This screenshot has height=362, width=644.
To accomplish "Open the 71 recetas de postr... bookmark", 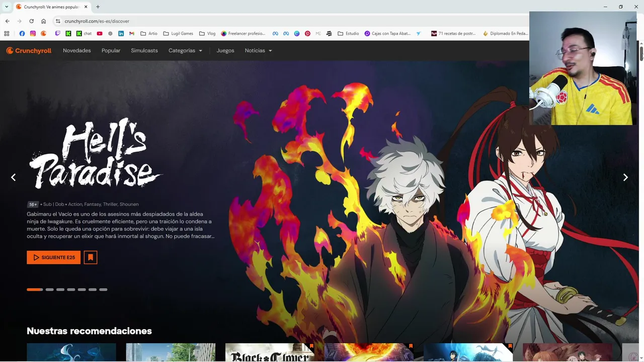I will [453, 34].
